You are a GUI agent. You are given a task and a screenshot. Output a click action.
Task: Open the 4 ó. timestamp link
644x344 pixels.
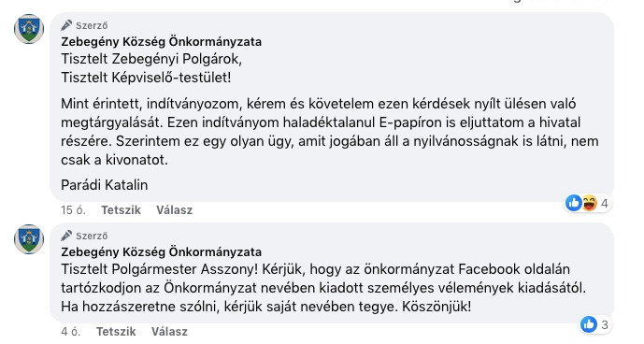click(71, 331)
